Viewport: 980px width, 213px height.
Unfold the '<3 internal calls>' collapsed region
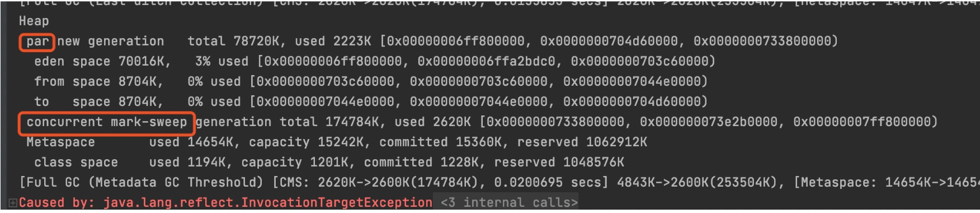[x=509, y=202]
